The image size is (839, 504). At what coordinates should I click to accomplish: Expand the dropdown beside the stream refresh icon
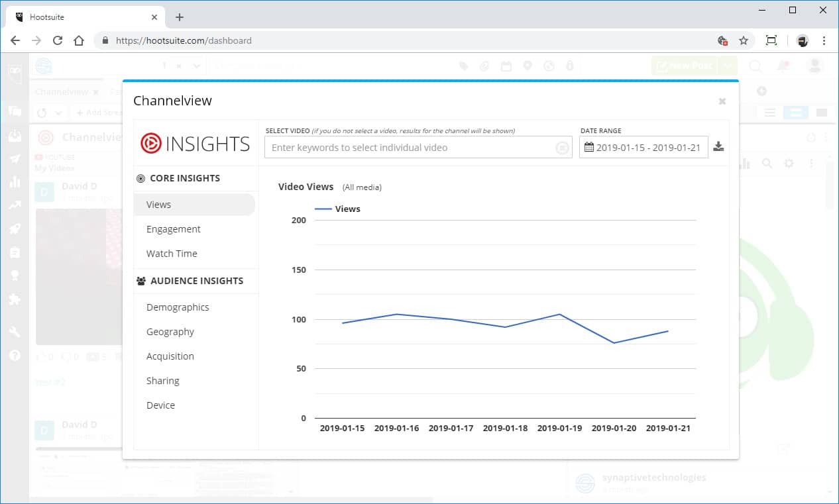point(58,113)
